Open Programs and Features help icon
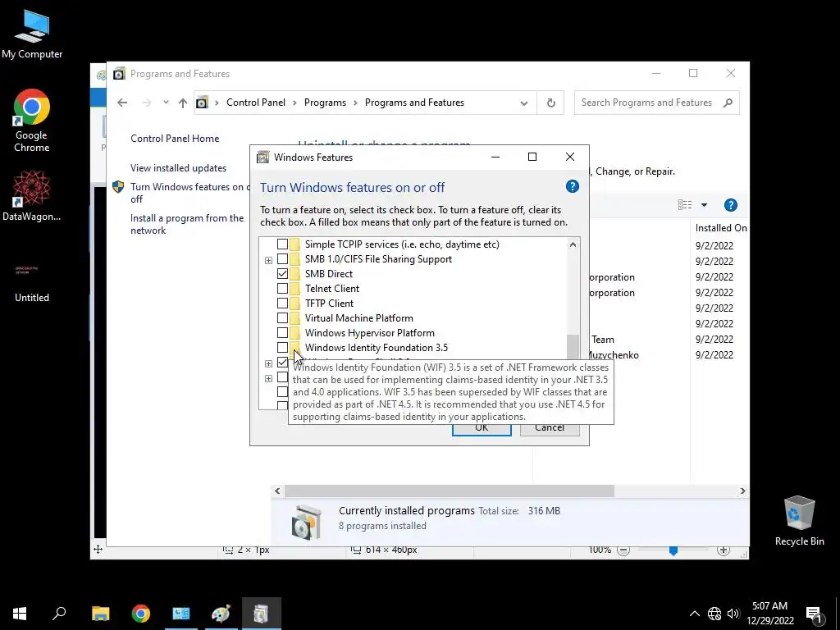The image size is (840, 630). click(730, 205)
